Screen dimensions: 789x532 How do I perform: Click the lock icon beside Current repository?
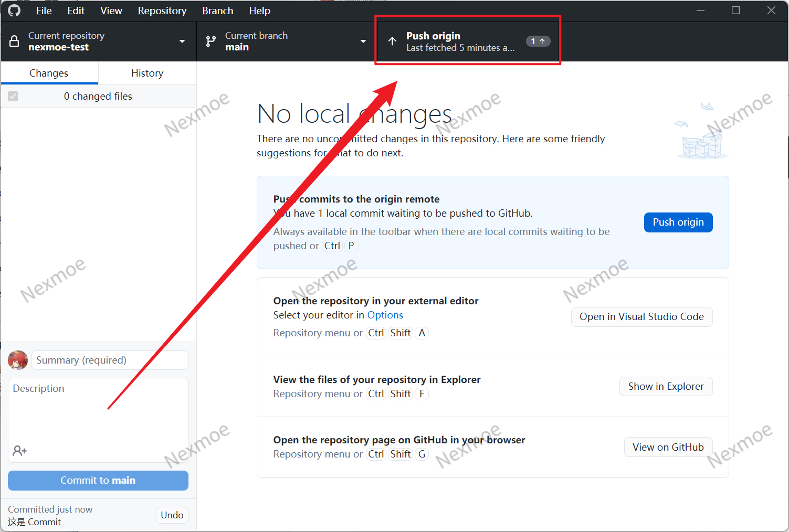[x=15, y=41]
